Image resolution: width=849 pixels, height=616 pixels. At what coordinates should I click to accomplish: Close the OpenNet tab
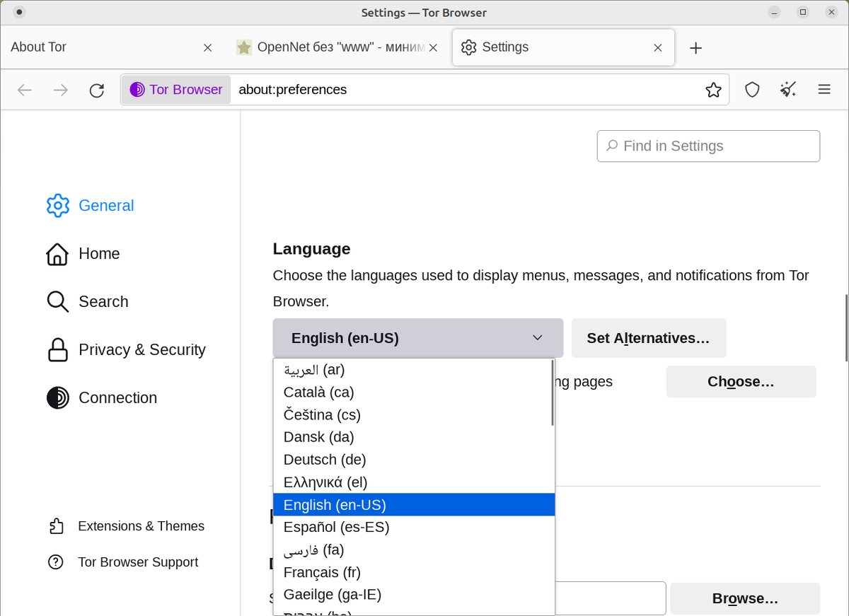tap(434, 47)
